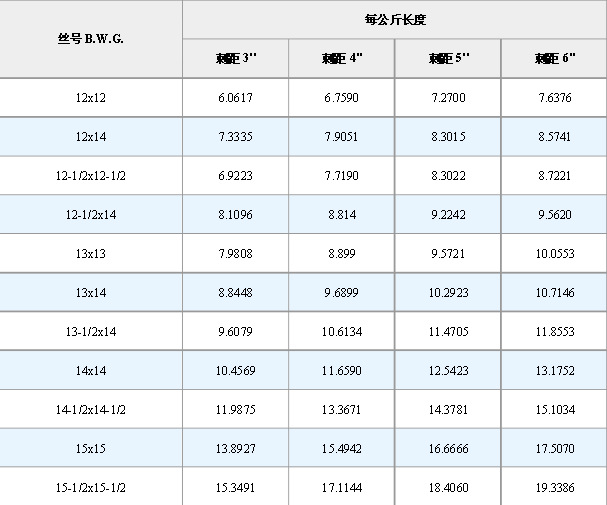
Task: Click the 刺距 5'' column header
Action: pos(448,58)
